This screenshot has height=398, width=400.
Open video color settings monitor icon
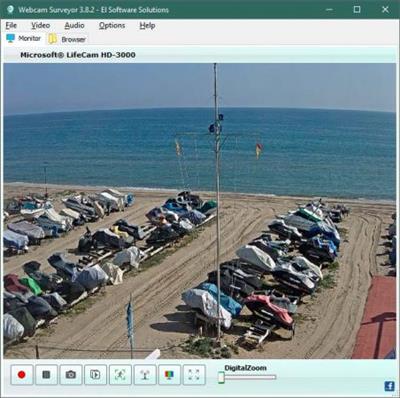[x=169, y=375]
